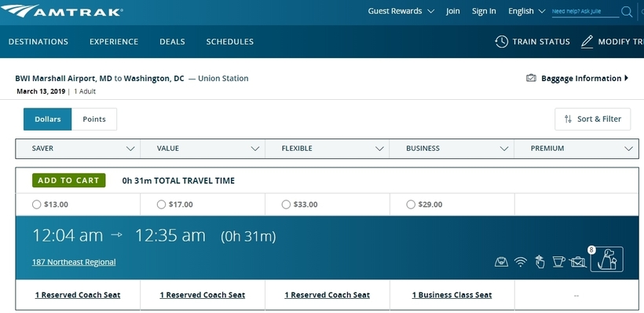Select the $13.00 Saver fare

37,204
